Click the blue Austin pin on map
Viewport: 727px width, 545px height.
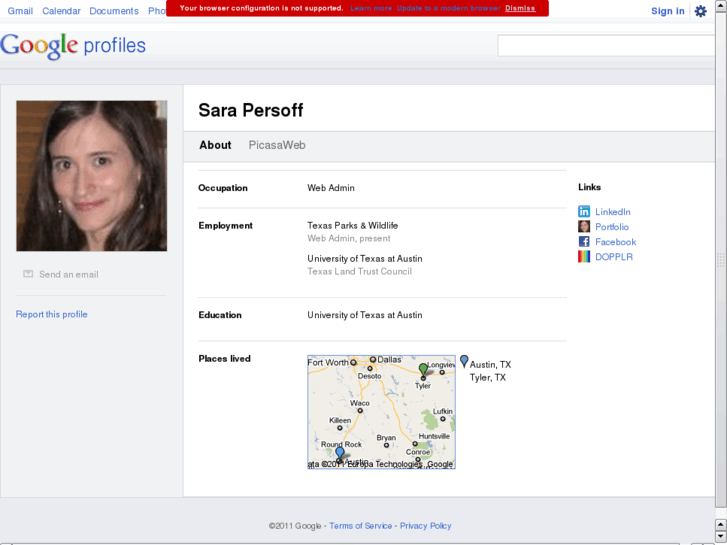[340, 454]
